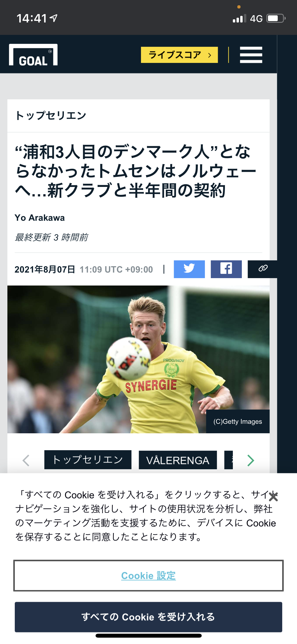Select the トップセリエン tag

[x=88, y=460]
